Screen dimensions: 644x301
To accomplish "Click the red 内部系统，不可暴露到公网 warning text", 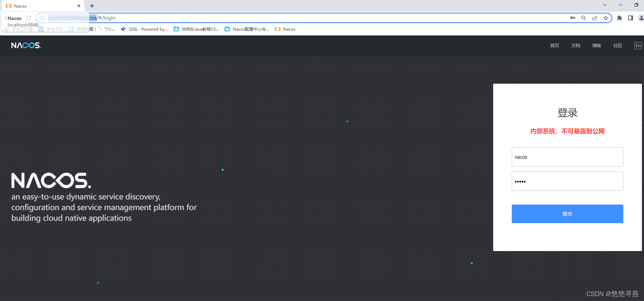I will pyautogui.click(x=568, y=131).
